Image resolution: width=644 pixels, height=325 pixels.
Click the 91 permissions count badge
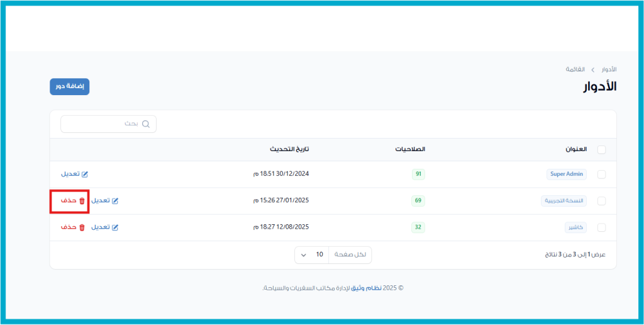tap(418, 174)
